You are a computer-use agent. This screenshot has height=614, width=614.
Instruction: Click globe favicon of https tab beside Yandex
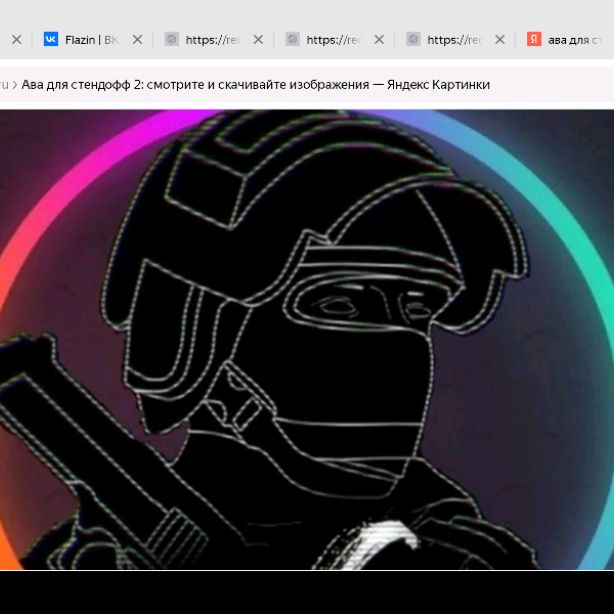tap(414, 39)
